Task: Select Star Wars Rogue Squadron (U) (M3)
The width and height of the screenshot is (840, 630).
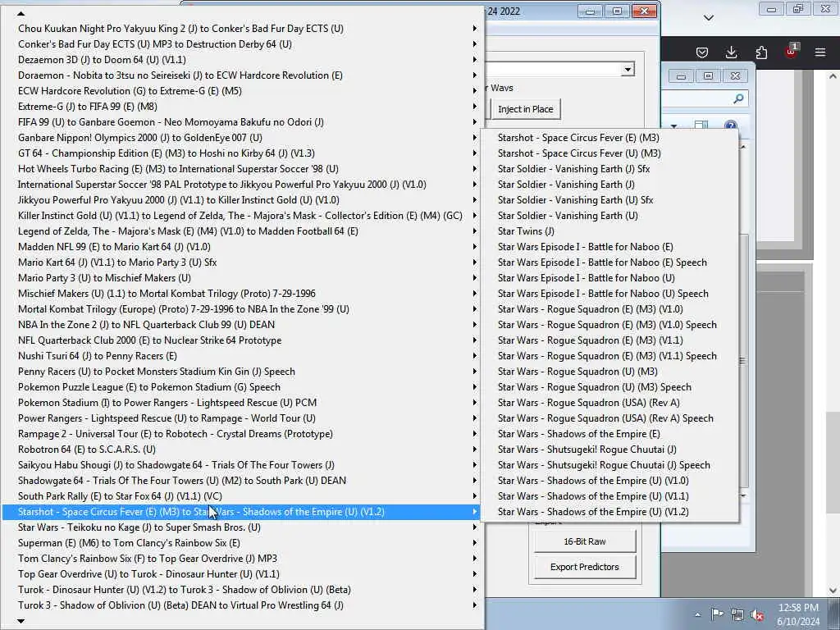Action: (609, 372)
